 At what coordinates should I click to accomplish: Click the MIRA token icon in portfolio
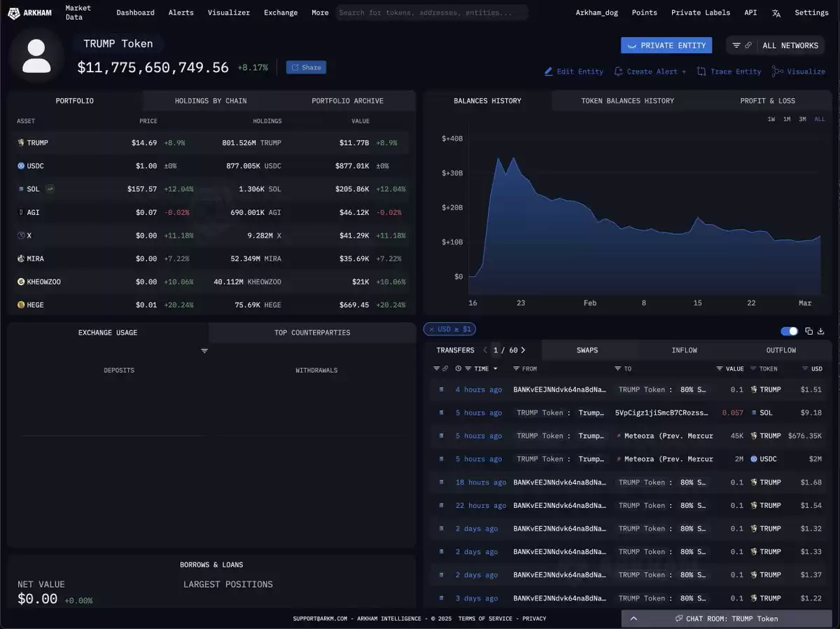(21, 258)
